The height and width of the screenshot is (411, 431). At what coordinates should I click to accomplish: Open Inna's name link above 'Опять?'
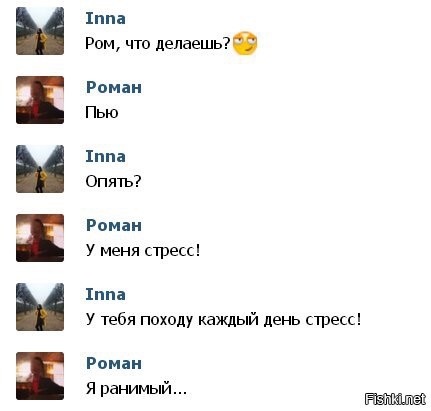105,156
